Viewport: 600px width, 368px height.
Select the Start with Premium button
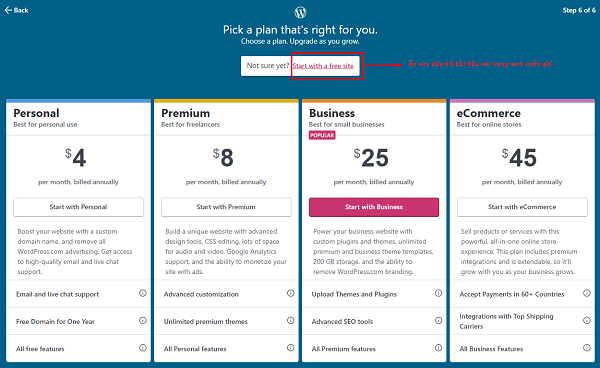coord(226,207)
